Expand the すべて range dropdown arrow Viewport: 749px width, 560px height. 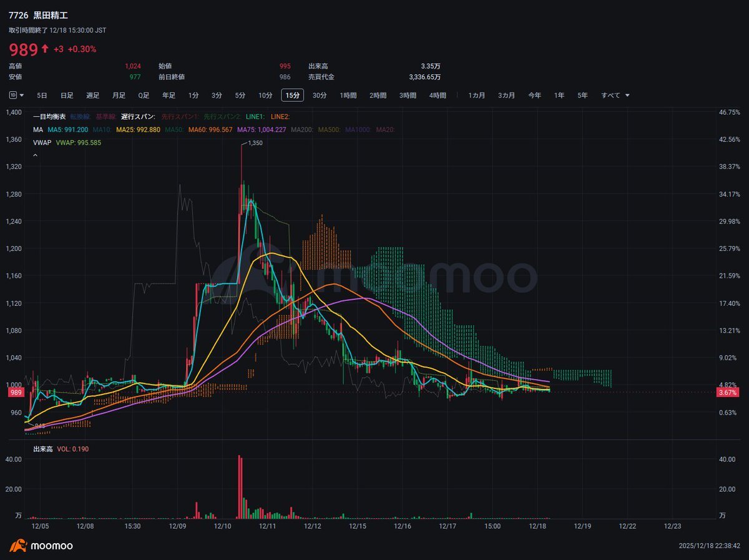point(627,96)
